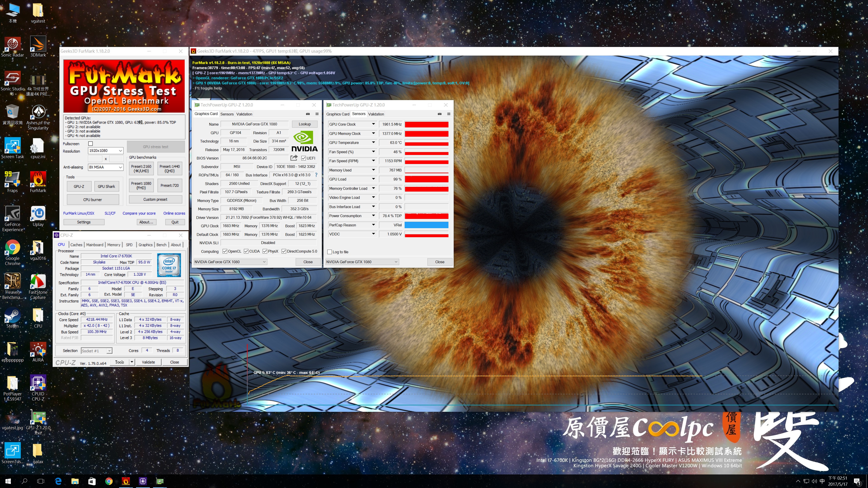Screen dimensions: 868x488
Task: Click the CPU-Z icon in the taskbar
Action: (x=143, y=481)
